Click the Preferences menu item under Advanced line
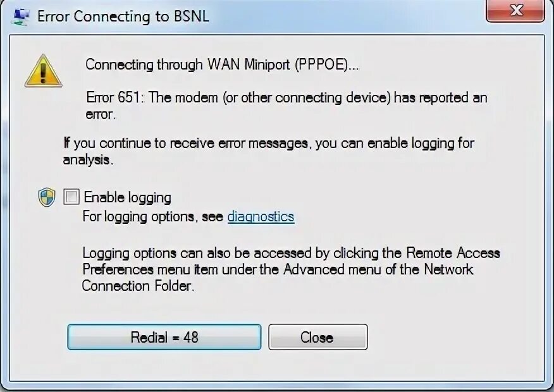Screen dimensions: 554x392 tap(278, 269)
